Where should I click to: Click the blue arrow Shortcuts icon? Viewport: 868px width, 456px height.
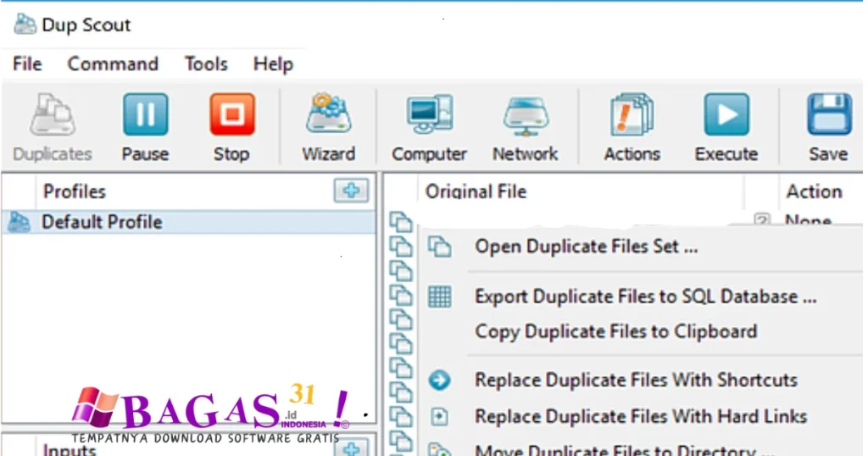click(x=440, y=381)
